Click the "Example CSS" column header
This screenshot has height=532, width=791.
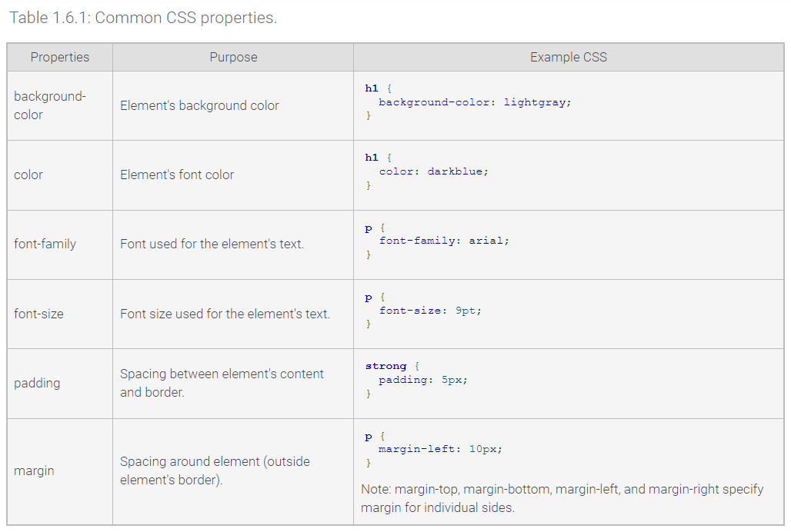(x=568, y=57)
